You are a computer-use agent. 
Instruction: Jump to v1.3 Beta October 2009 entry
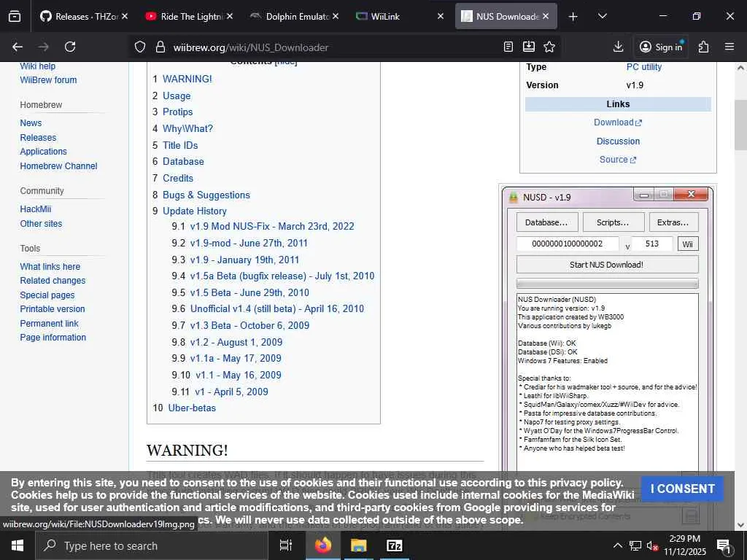249,325
